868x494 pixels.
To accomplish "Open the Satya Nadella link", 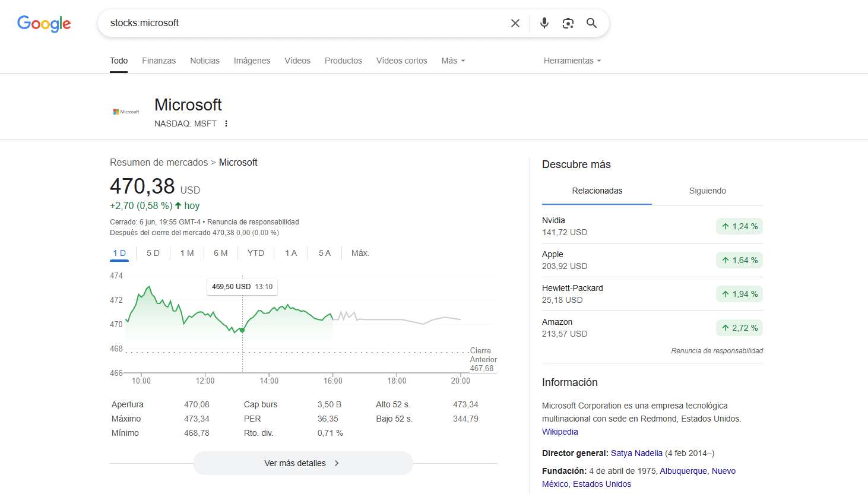I will pyautogui.click(x=636, y=453).
